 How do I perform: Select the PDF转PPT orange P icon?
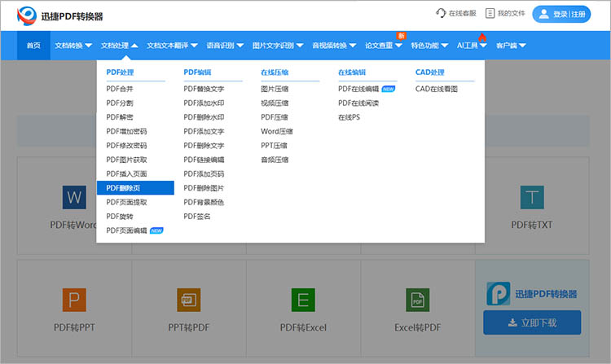tap(73, 300)
